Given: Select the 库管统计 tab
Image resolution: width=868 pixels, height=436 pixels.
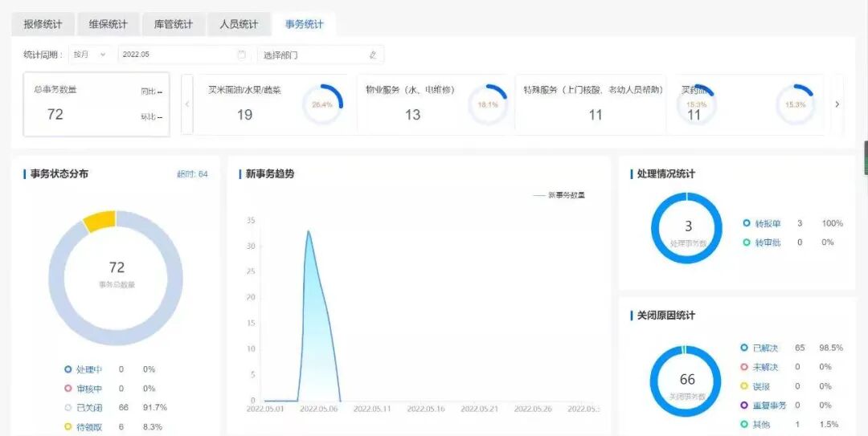Looking at the screenshot, I should 174,24.
